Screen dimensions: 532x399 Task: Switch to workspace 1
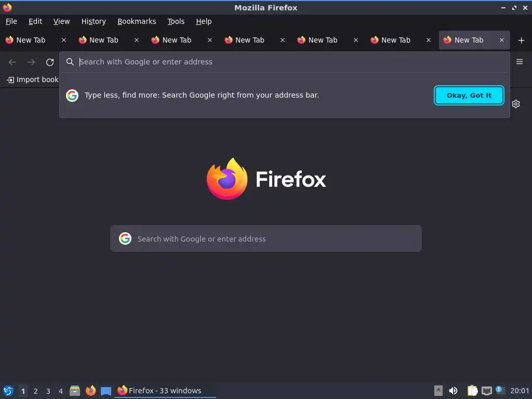[x=23, y=391]
